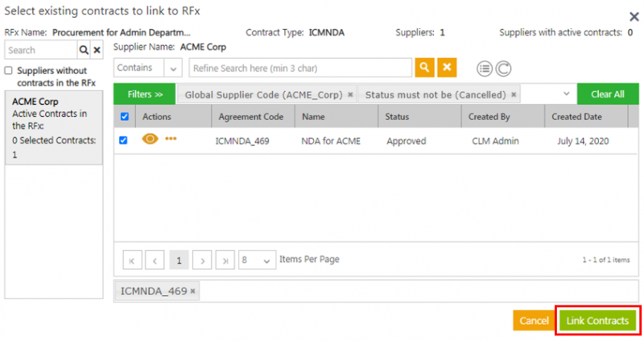Click the Filters >> button
The width and height of the screenshot is (644, 341).
pos(145,94)
